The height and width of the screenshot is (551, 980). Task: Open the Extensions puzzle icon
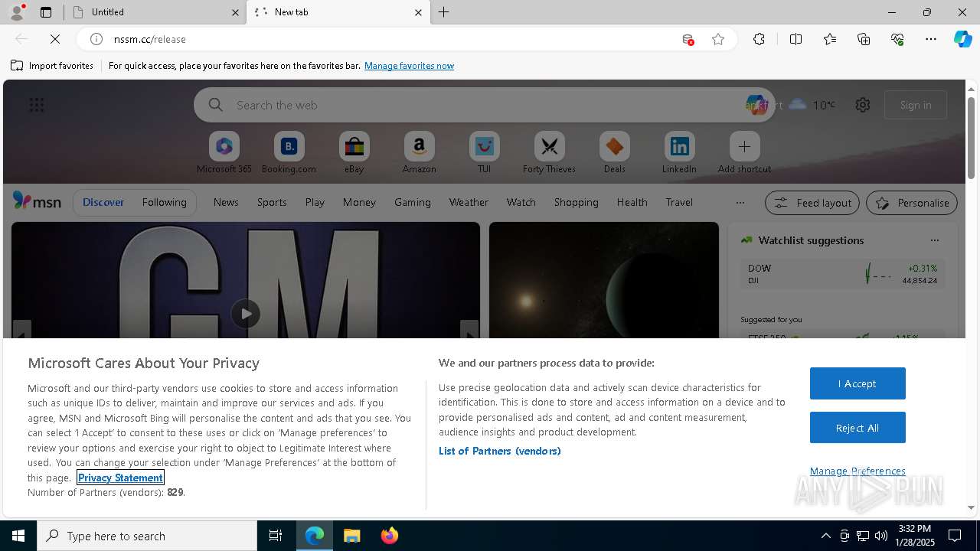pyautogui.click(x=759, y=39)
